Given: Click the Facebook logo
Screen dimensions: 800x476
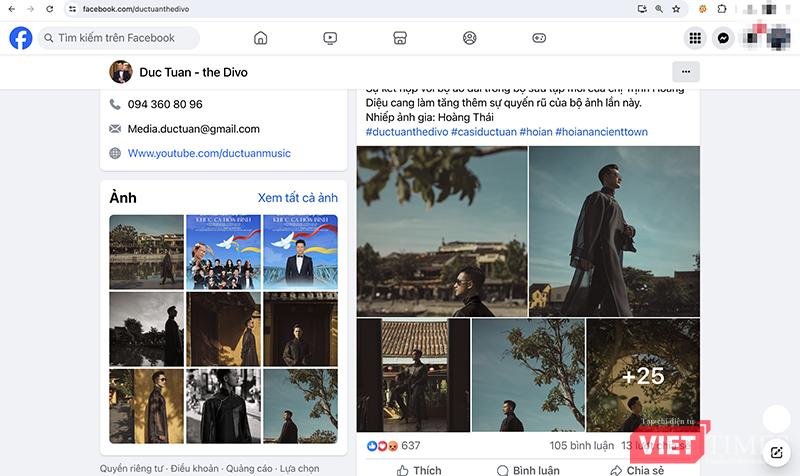Looking at the screenshot, I should click(x=21, y=38).
